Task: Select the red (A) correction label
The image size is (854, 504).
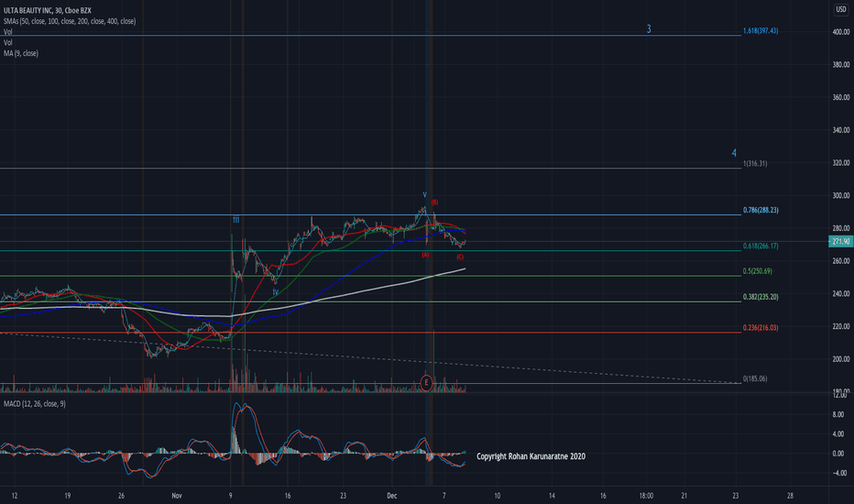Action: click(x=425, y=255)
